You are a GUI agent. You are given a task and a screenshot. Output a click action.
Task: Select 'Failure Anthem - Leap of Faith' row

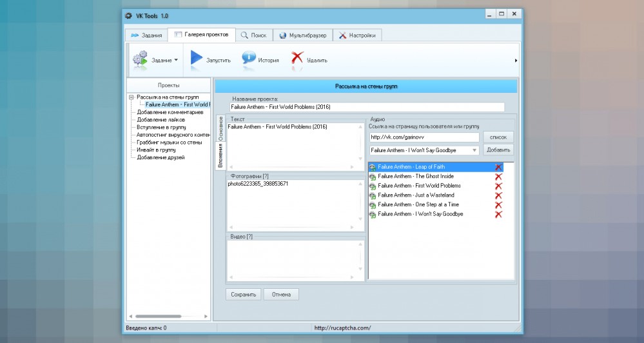point(436,167)
